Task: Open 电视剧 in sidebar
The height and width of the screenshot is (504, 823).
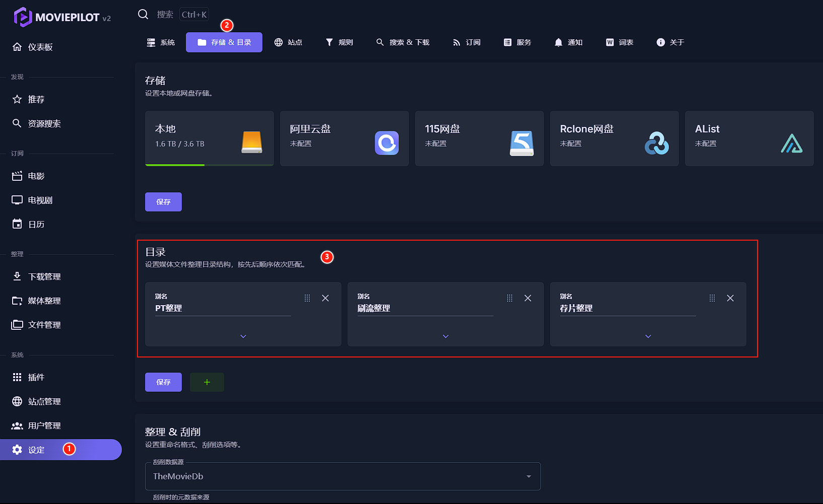Action: (61, 200)
